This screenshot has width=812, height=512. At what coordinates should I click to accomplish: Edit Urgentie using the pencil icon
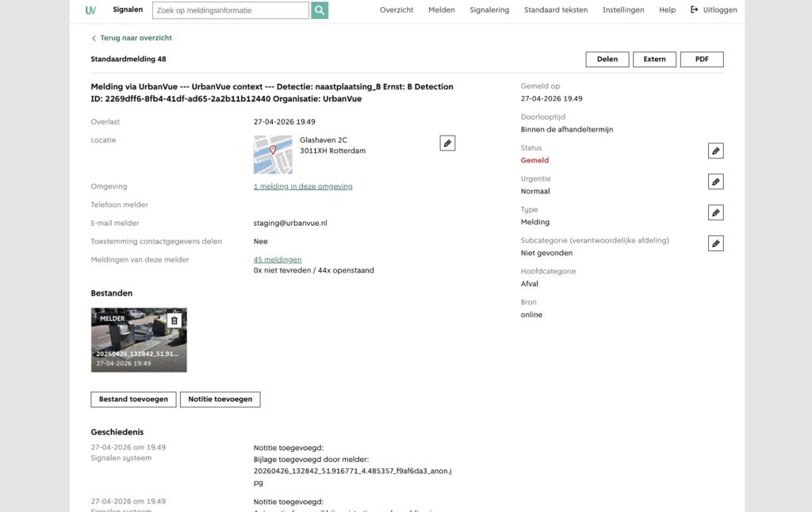[716, 181]
